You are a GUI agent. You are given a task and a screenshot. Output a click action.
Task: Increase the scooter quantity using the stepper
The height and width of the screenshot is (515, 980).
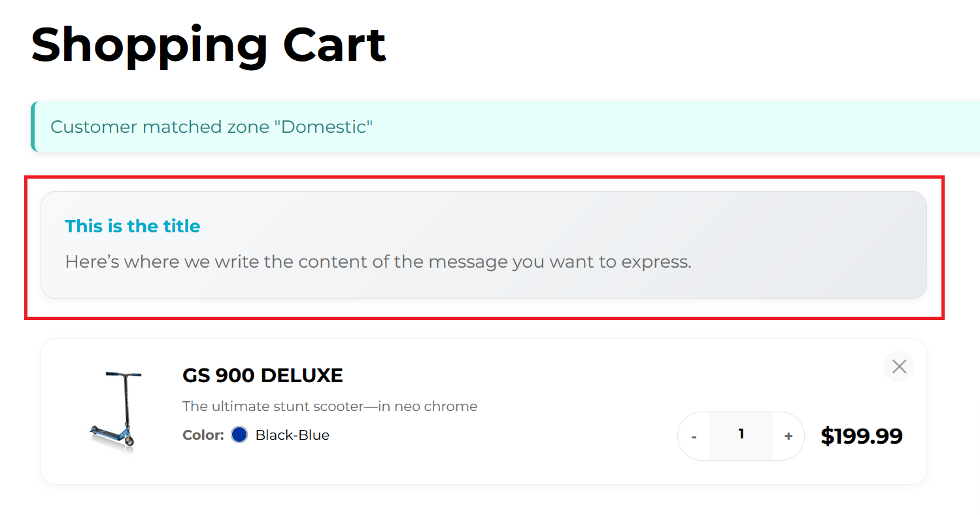pyautogui.click(x=788, y=435)
